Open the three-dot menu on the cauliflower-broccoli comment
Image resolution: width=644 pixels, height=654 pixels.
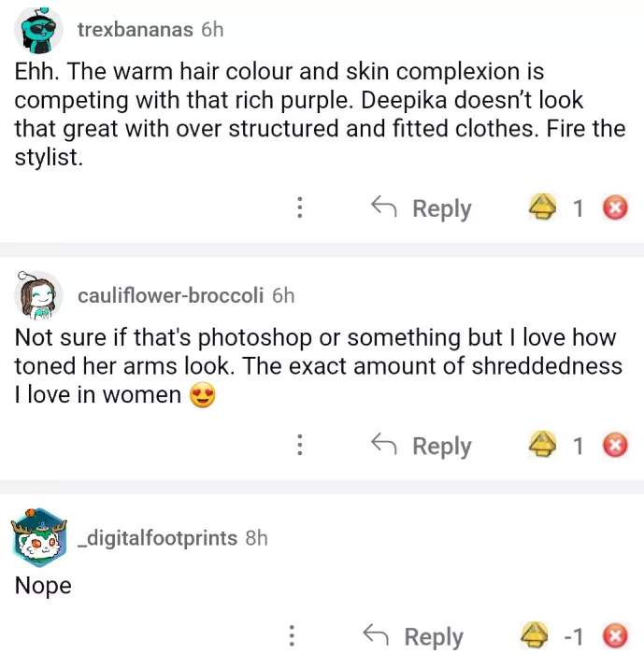click(299, 446)
